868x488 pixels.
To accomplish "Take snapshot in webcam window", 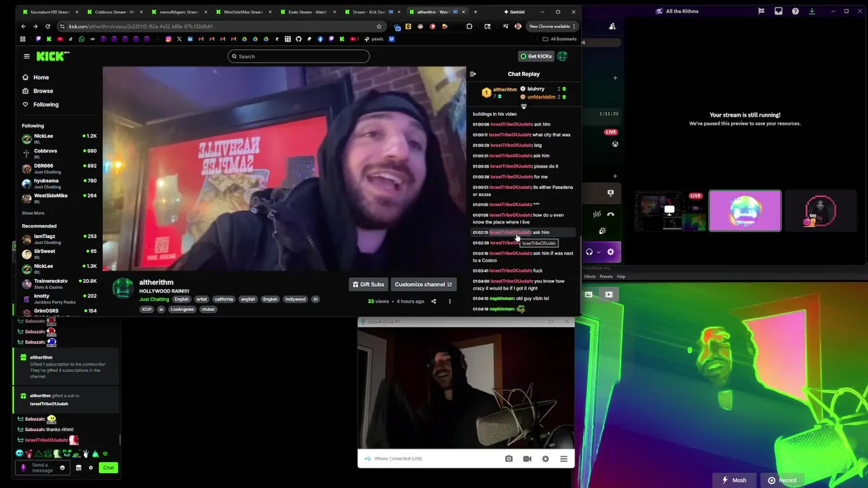I will tap(509, 459).
